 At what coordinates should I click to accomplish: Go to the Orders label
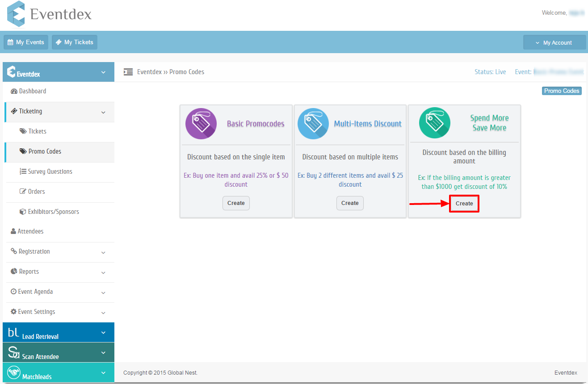coord(37,192)
